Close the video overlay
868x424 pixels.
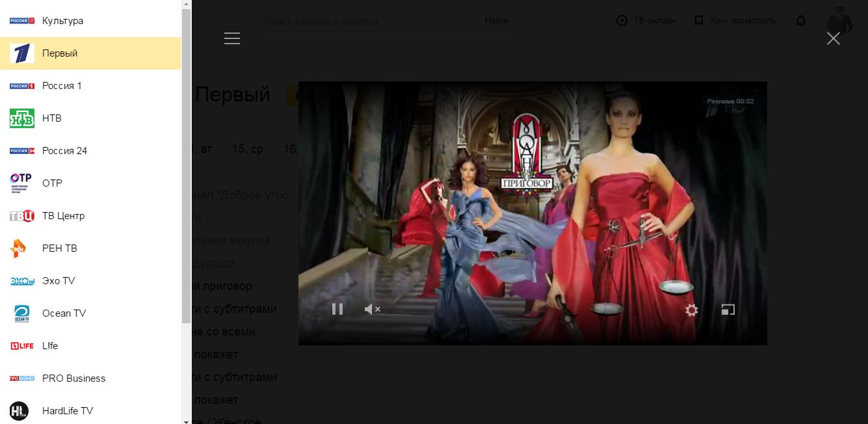pos(834,38)
